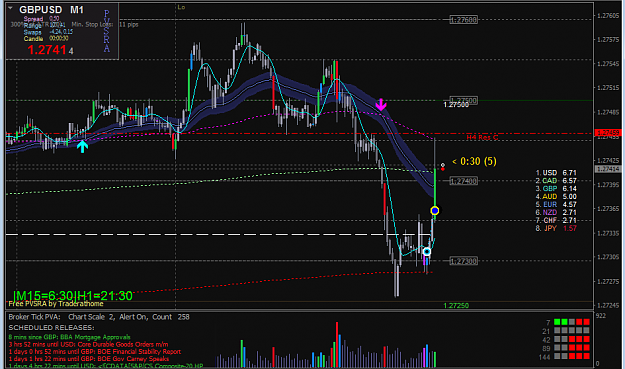Click the H4 Res C label
This screenshot has height=369, width=625.
[482, 137]
